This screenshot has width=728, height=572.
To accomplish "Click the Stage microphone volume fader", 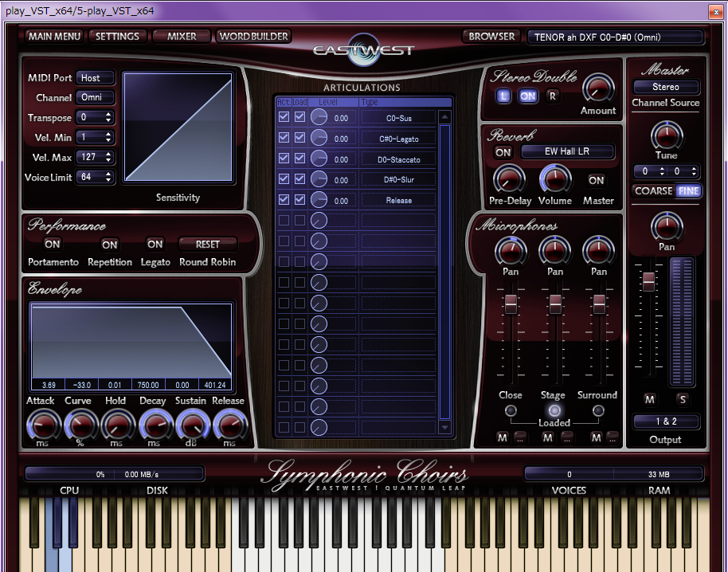I will click(554, 303).
